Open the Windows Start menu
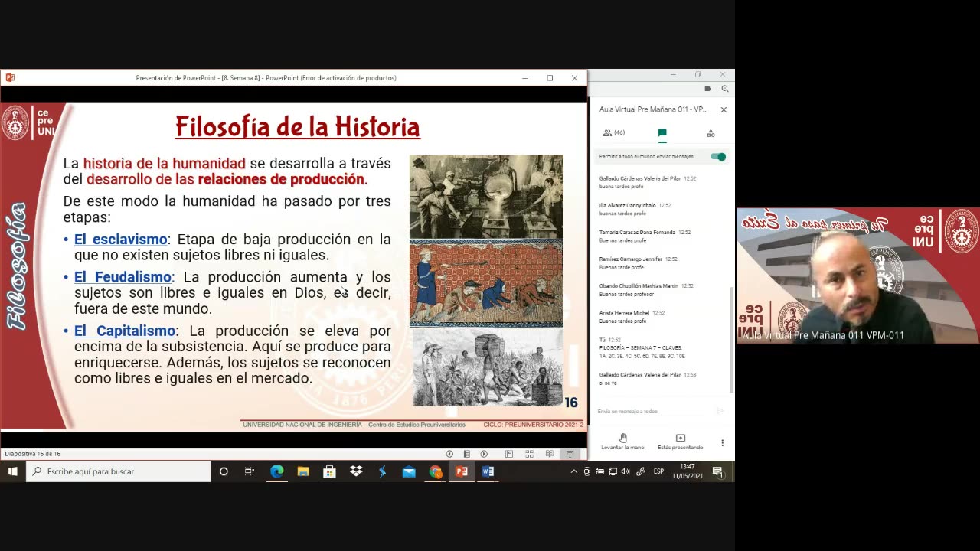Screen dimensions: 980x551 coord(13,471)
